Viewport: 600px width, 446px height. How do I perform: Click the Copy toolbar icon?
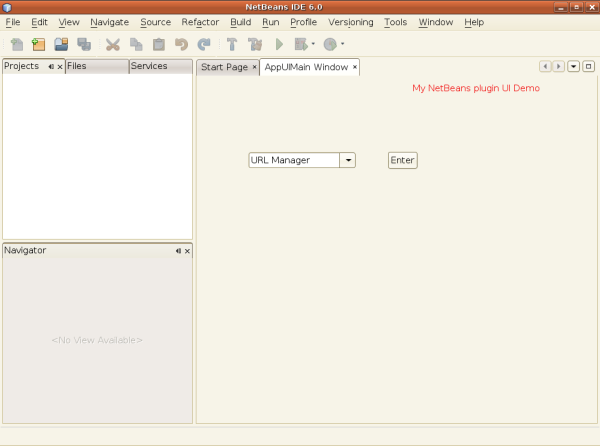[136, 44]
